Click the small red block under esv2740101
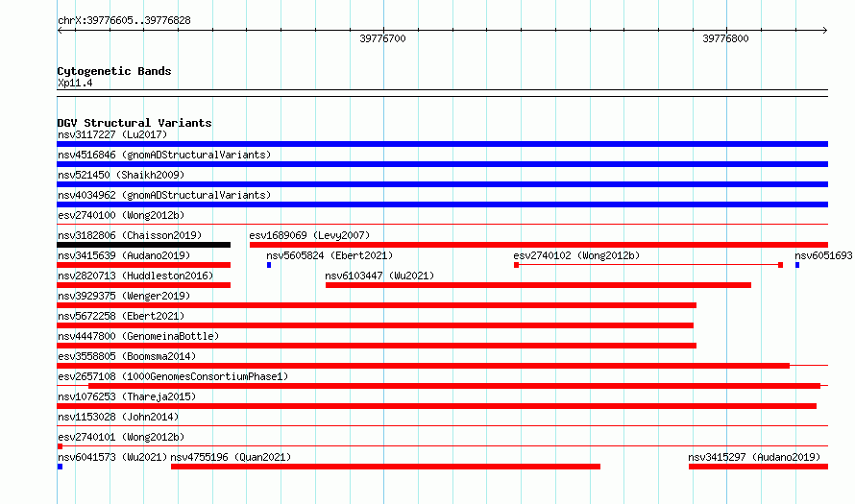Screen dimensions: 855x504 [60, 446]
